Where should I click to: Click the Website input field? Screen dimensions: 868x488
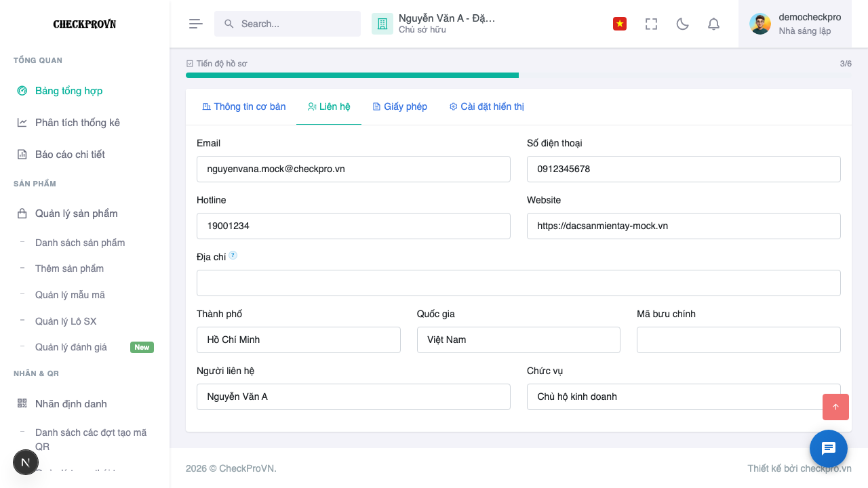pyautogui.click(x=684, y=226)
